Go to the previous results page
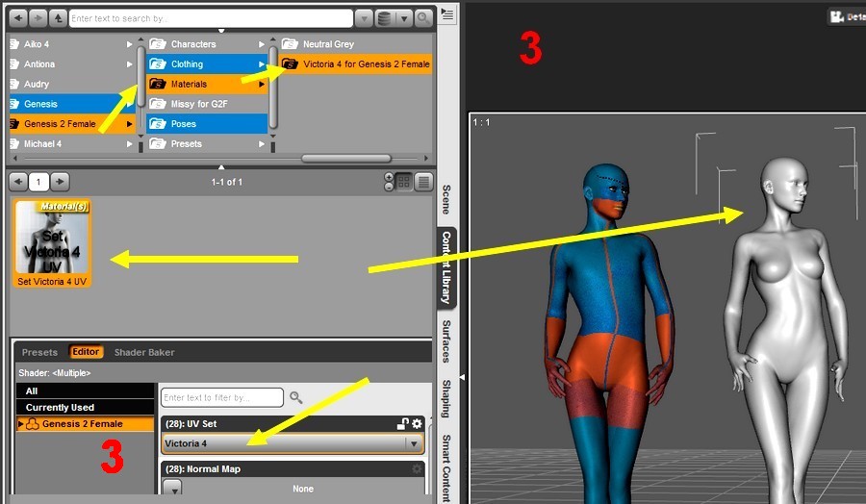Viewport: 866px width, 504px height. [18, 182]
